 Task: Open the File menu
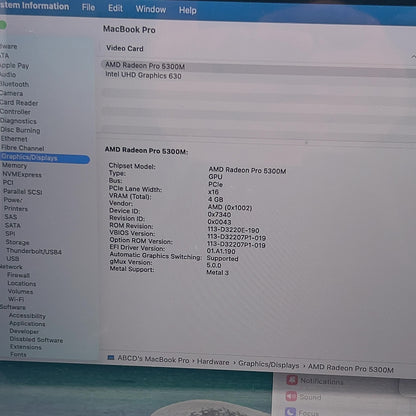point(88,7)
